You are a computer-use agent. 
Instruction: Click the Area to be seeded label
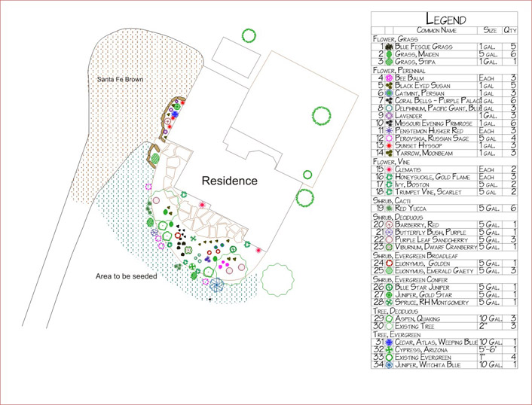point(126,276)
